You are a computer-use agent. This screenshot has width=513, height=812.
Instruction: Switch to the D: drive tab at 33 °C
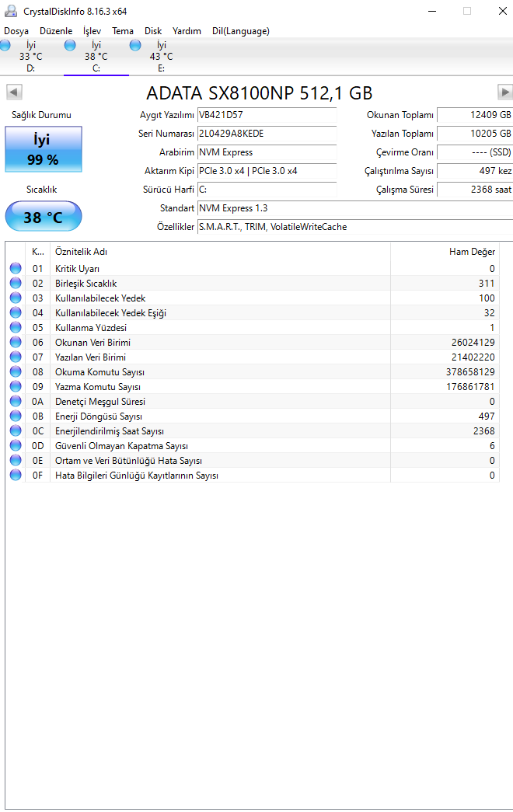31,57
